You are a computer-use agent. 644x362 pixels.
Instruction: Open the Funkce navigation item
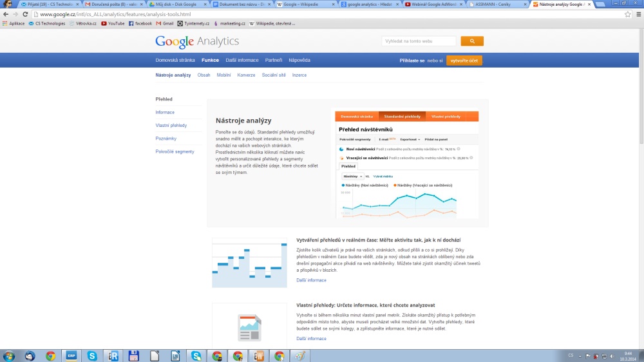pos(211,60)
